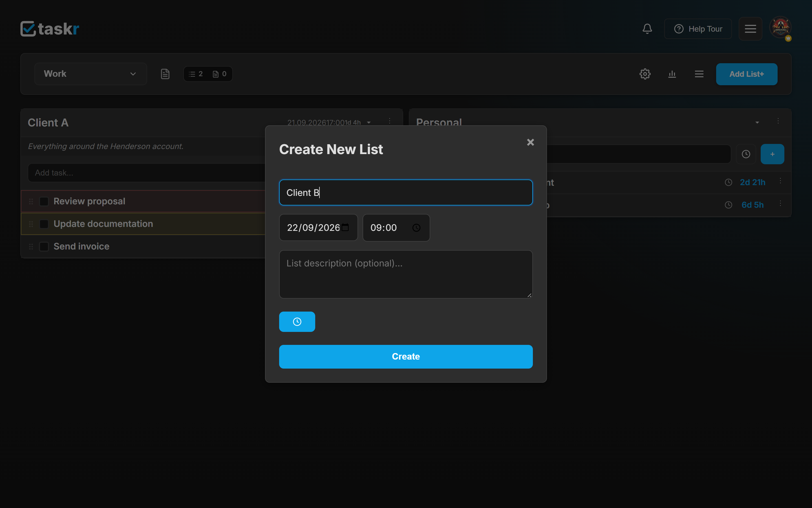Check the Update documentation checkbox

point(44,224)
